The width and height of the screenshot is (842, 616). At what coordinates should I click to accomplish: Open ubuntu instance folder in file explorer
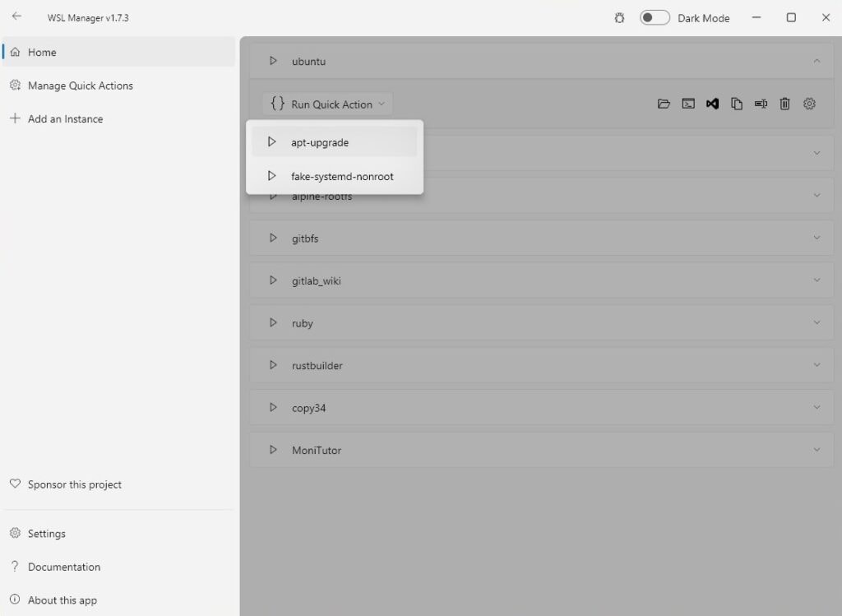(664, 104)
